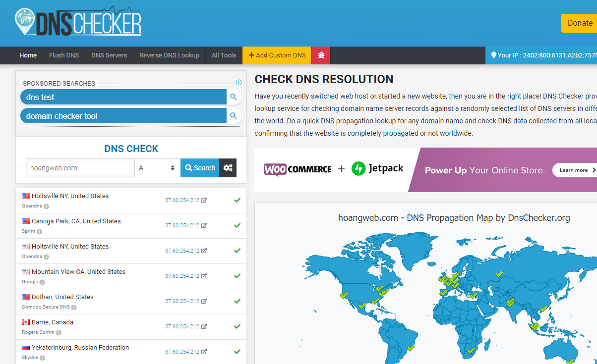Viewport: 597px width, 364px height.
Task: Click 'Barrie, Canada' server name
Action: tap(53, 322)
